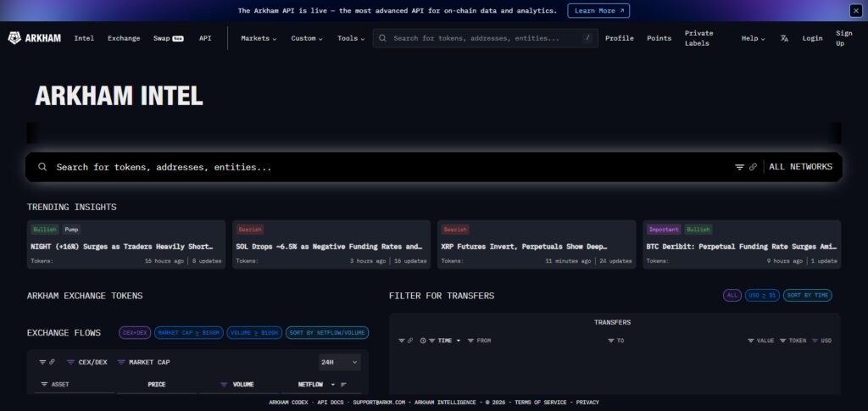Screen dimensions: 868x411
Task: Open the XRP Futures Invert insight card
Action: (537, 245)
